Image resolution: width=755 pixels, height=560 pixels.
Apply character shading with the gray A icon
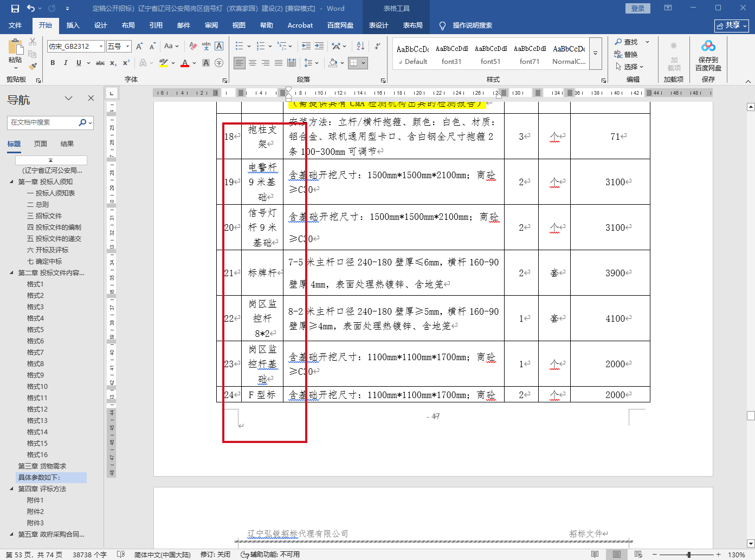pos(206,63)
